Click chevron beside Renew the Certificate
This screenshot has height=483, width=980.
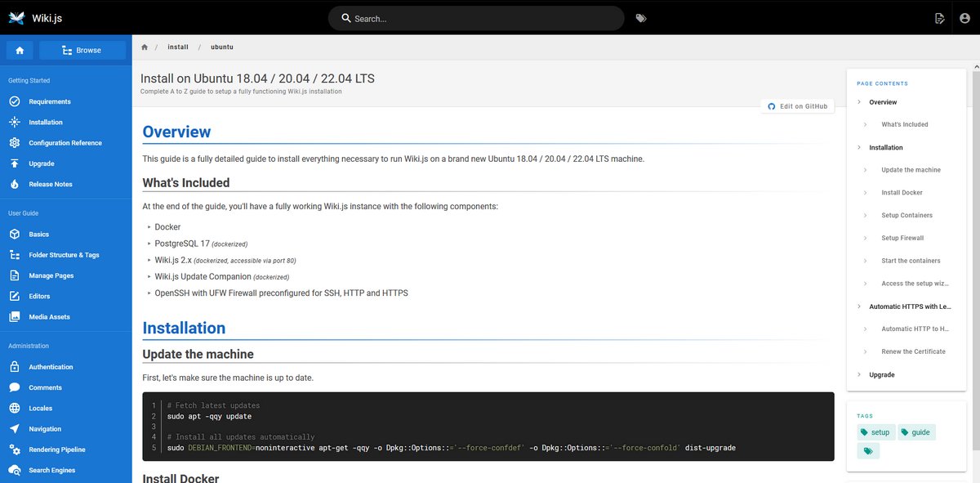pyautogui.click(x=866, y=351)
